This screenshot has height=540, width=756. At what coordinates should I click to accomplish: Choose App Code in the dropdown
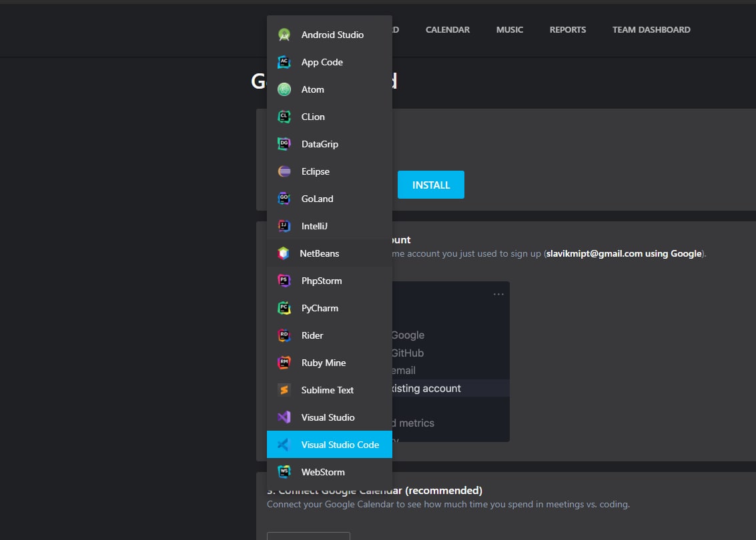pyautogui.click(x=330, y=62)
